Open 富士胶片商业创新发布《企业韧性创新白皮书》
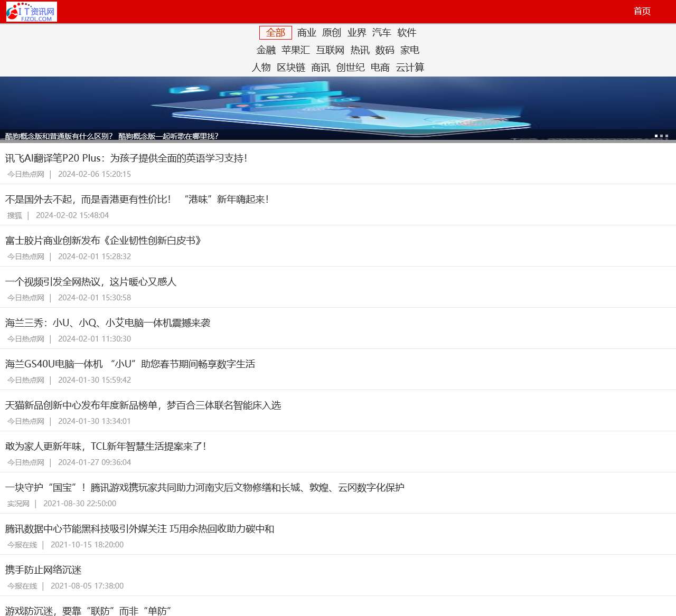 coord(104,241)
